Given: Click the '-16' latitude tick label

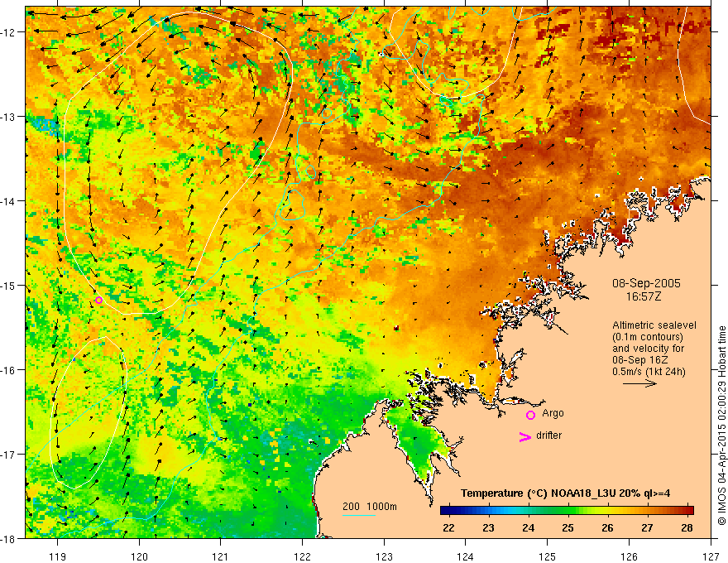Looking at the screenshot, I should (10, 370).
